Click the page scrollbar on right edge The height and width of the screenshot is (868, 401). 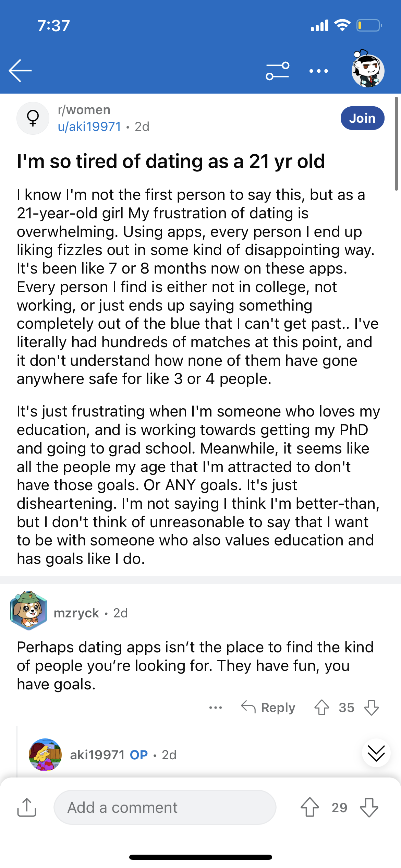396,144
